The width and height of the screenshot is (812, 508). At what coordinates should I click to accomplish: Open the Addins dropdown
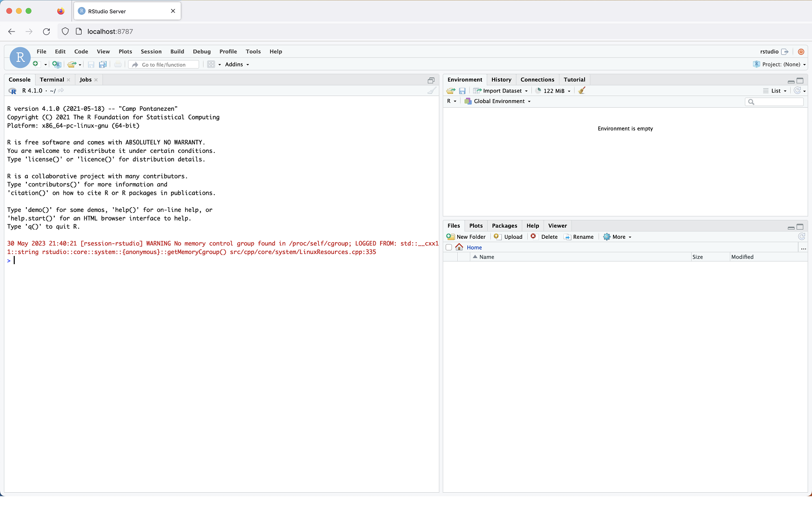[x=237, y=65]
